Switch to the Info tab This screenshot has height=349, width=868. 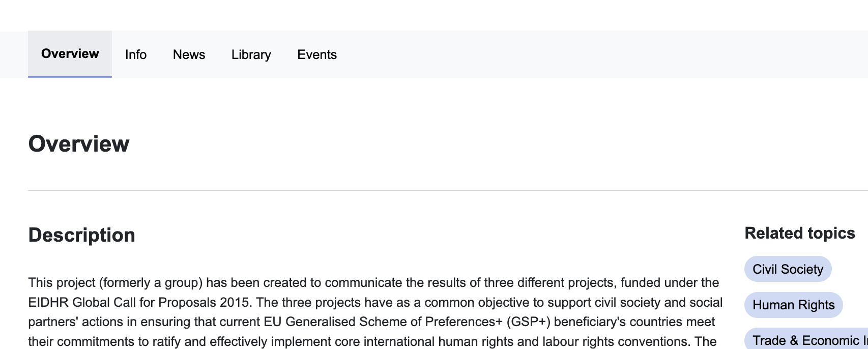(136, 54)
